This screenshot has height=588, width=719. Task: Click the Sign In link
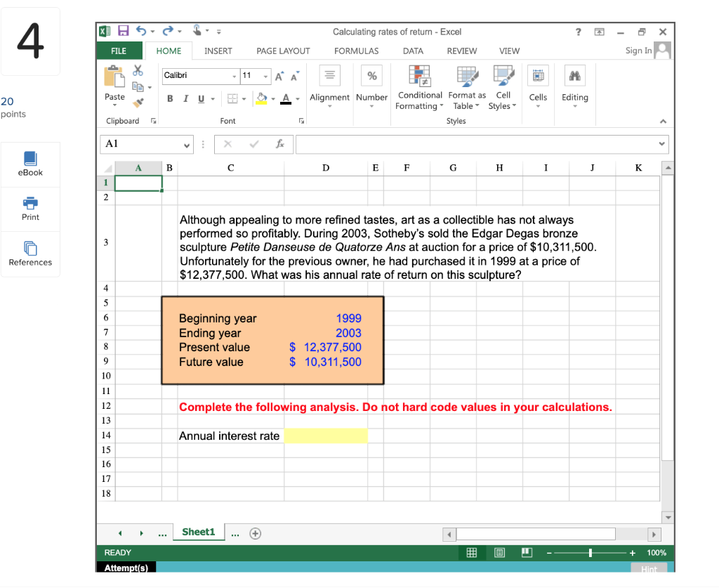click(x=640, y=51)
